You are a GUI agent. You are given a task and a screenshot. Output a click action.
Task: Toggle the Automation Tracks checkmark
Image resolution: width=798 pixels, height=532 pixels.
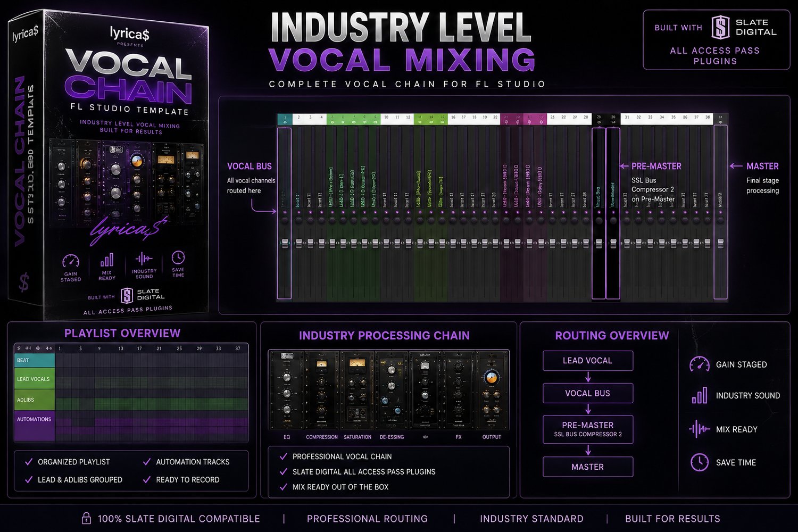[147, 462]
